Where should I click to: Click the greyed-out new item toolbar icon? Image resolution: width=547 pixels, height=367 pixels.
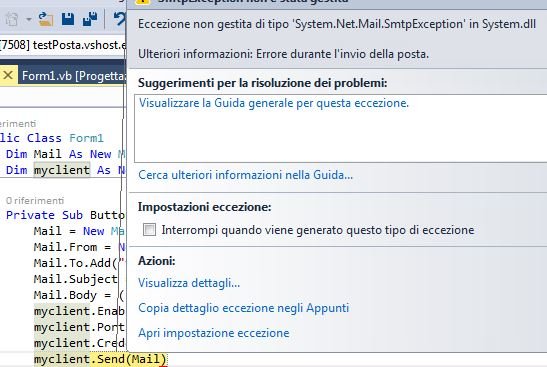click(x=12, y=20)
